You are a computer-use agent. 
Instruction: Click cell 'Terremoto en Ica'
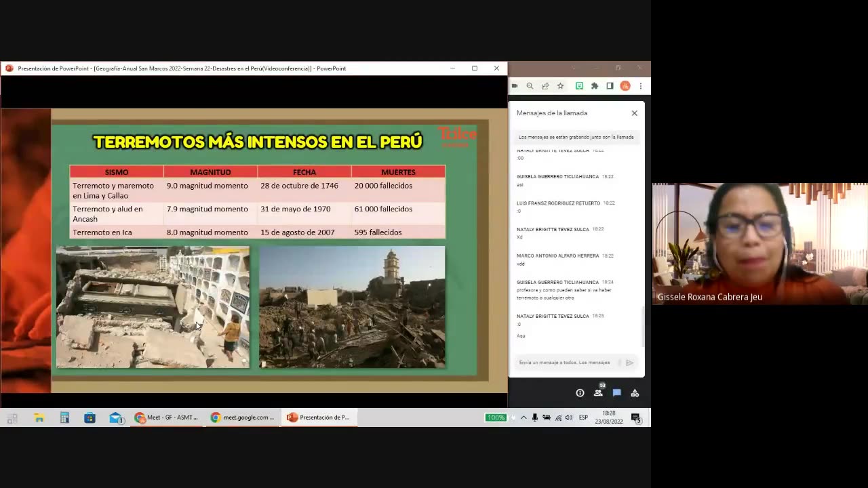tap(117, 232)
